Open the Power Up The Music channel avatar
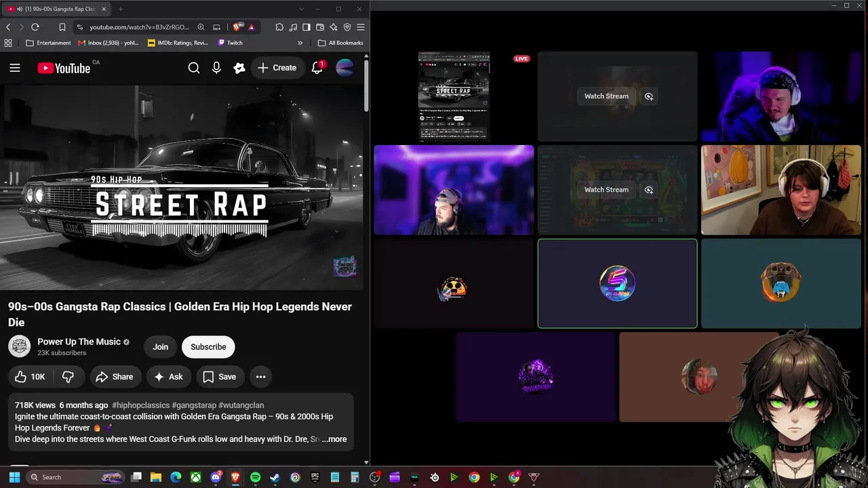 [20, 346]
